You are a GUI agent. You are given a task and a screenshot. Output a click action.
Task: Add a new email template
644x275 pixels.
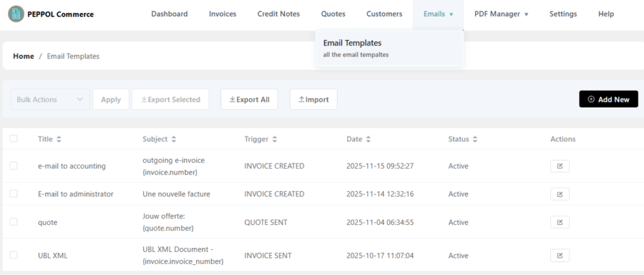pos(609,99)
